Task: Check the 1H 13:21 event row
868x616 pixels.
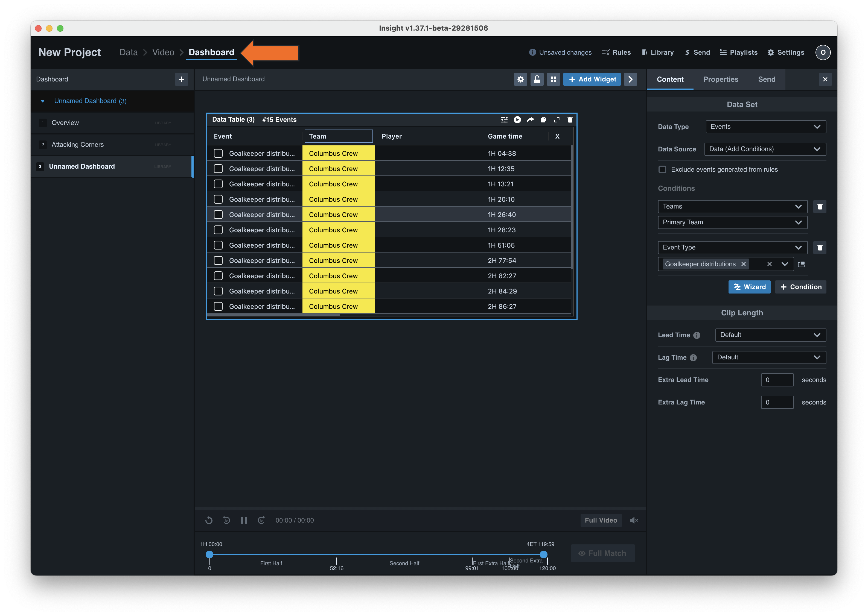Action: coord(218,184)
